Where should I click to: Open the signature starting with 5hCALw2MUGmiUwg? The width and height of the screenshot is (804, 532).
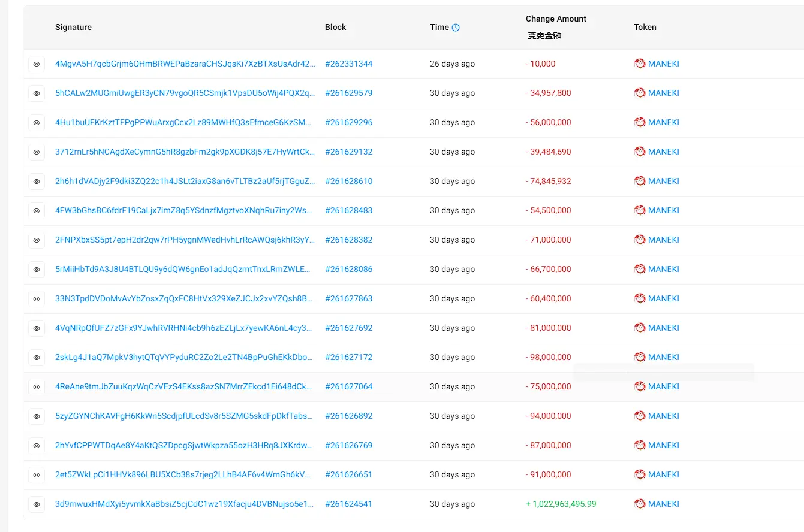point(185,93)
